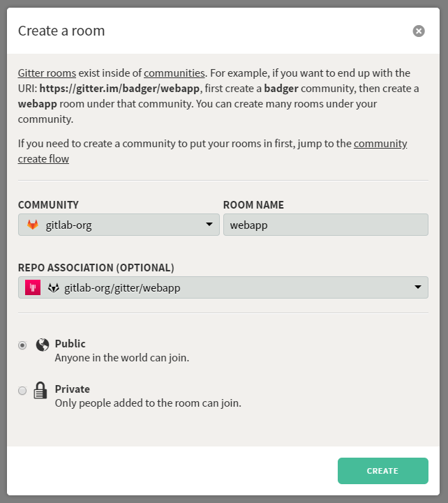Select the Private radio button
The width and height of the screenshot is (448, 503).
coord(22,391)
